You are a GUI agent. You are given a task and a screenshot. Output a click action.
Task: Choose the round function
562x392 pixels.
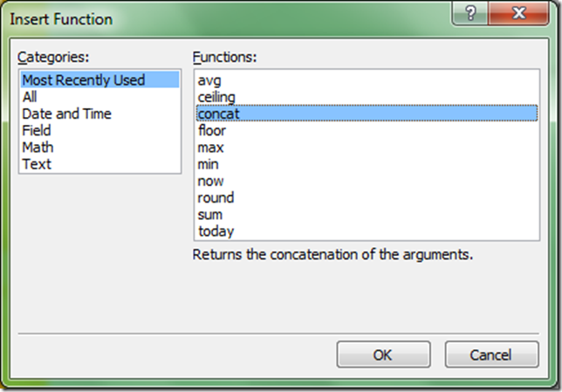pos(216,197)
